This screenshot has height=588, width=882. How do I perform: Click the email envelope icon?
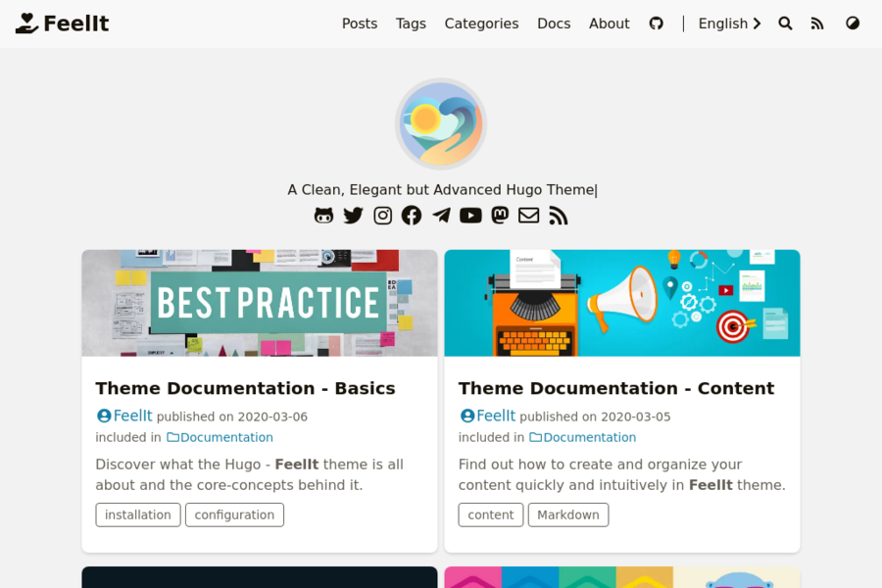pyautogui.click(x=529, y=216)
